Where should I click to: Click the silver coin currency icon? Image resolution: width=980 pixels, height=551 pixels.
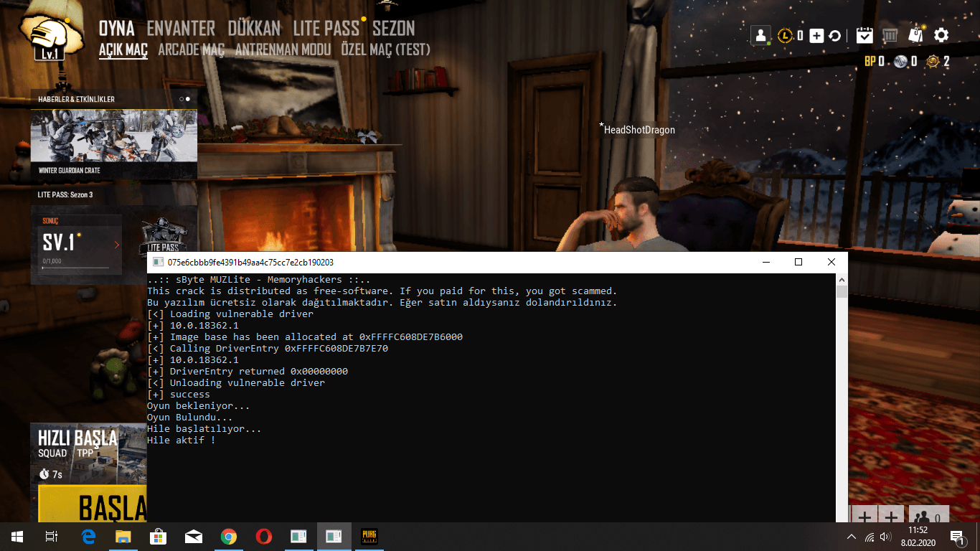click(900, 62)
